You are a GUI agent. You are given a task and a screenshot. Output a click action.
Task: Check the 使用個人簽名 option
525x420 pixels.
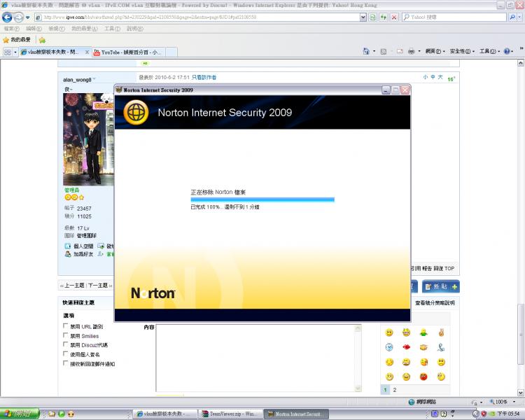click(66, 354)
